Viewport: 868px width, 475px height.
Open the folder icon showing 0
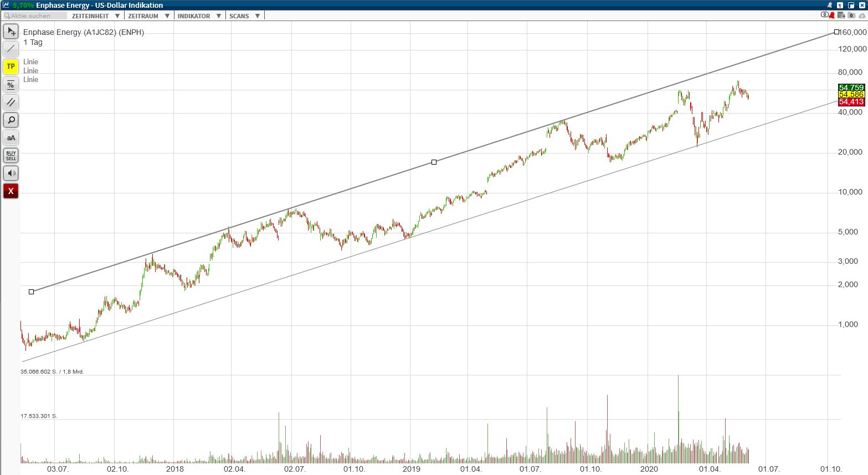click(x=852, y=16)
